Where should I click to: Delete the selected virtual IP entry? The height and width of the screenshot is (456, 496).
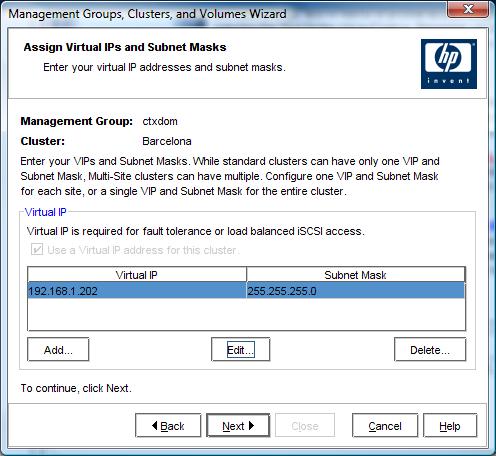430,349
